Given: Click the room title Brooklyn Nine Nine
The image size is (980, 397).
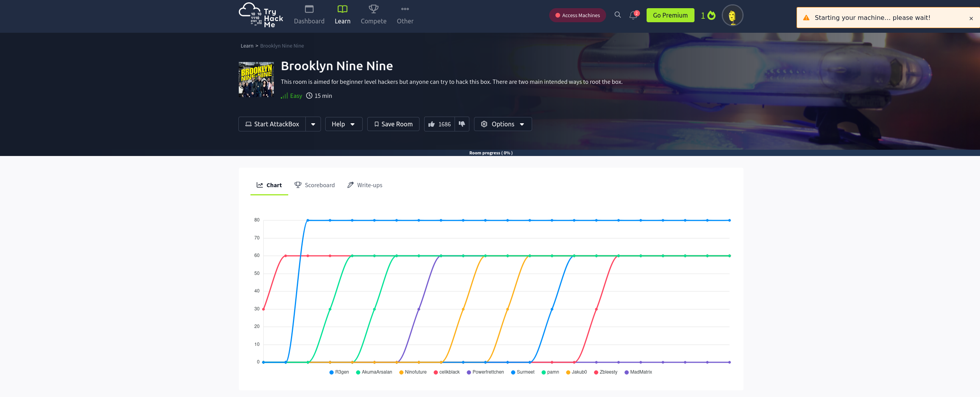Looking at the screenshot, I should pos(337,66).
